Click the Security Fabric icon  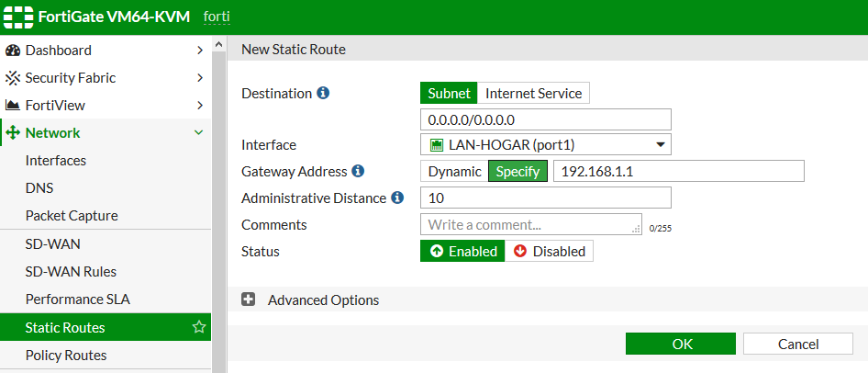point(13,78)
